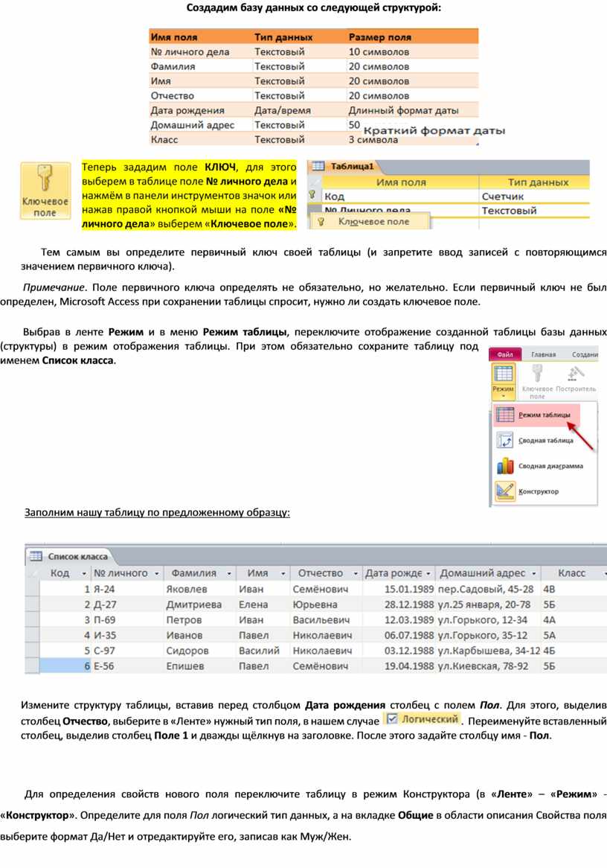The width and height of the screenshot is (607, 868).
Task: Choose Сводная таблица in the view menu
Action: (535, 441)
